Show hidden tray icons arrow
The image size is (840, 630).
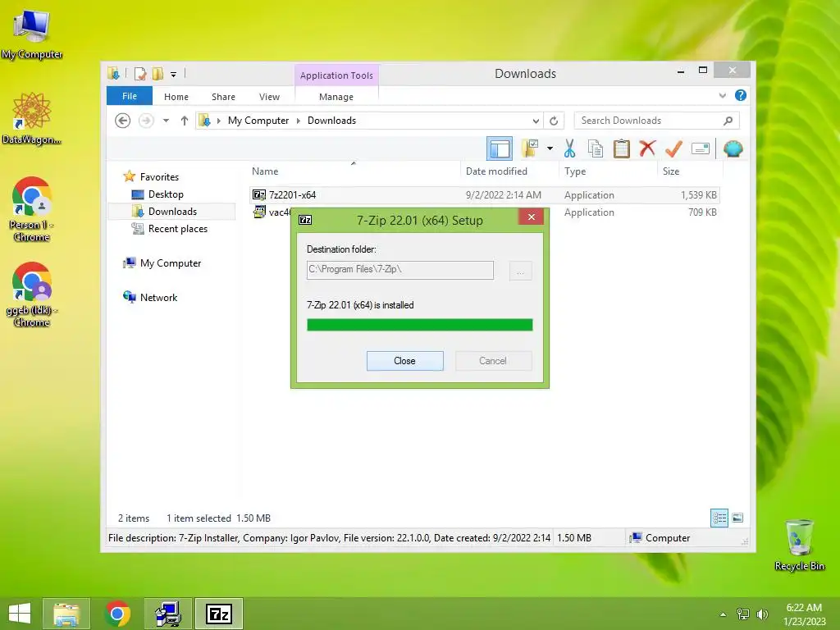pyautogui.click(x=724, y=614)
